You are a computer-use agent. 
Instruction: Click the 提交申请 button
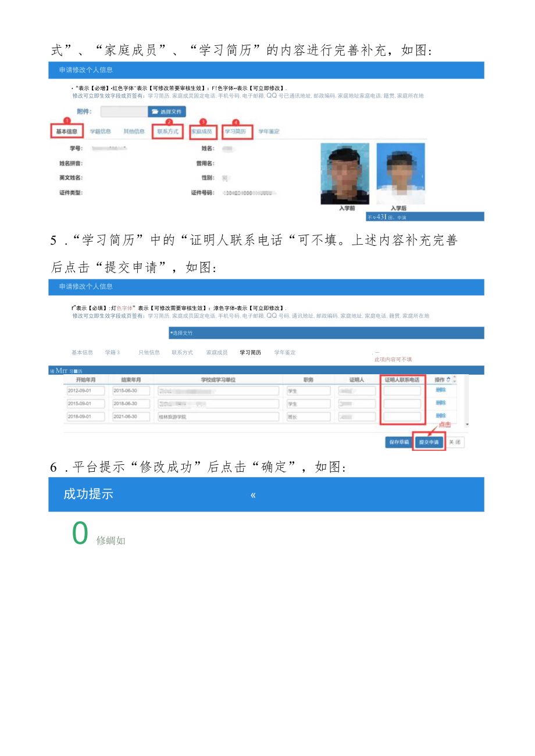click(x=430, y=442)
